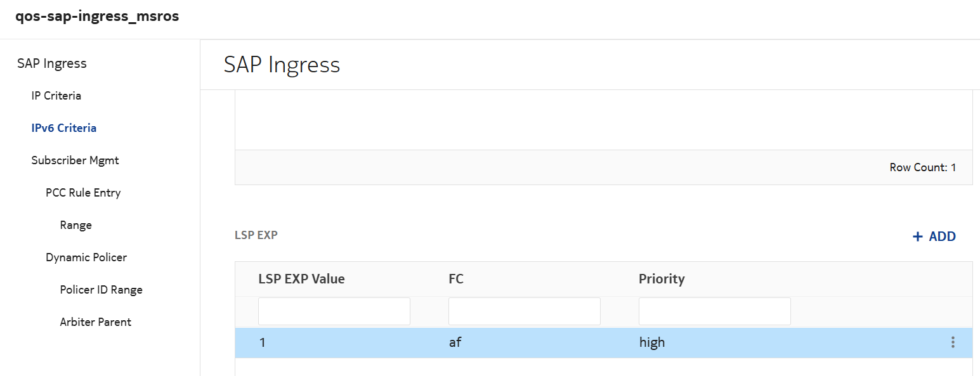Select IPv6 Criteria in navigation

[x=64, y=128]
